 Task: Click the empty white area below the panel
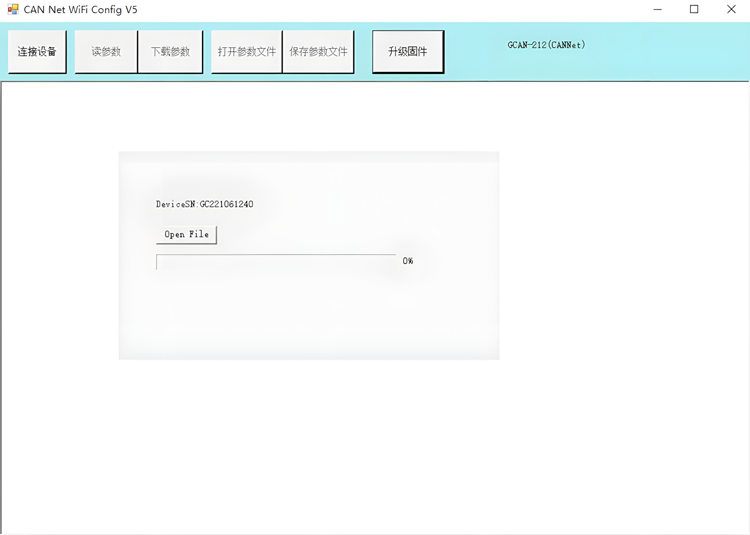[375, 450]
